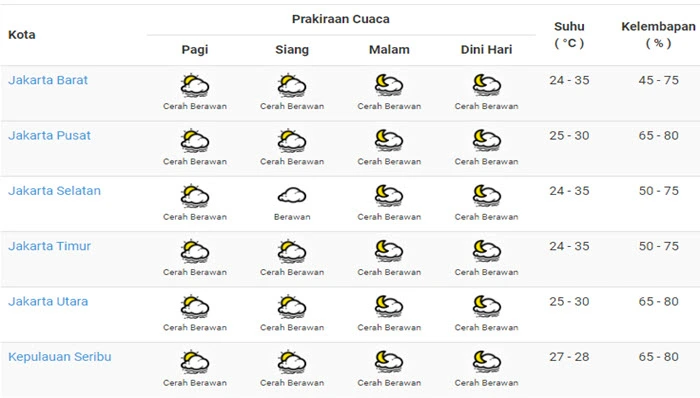Click the Dini Hari column header

pos(486,50)
